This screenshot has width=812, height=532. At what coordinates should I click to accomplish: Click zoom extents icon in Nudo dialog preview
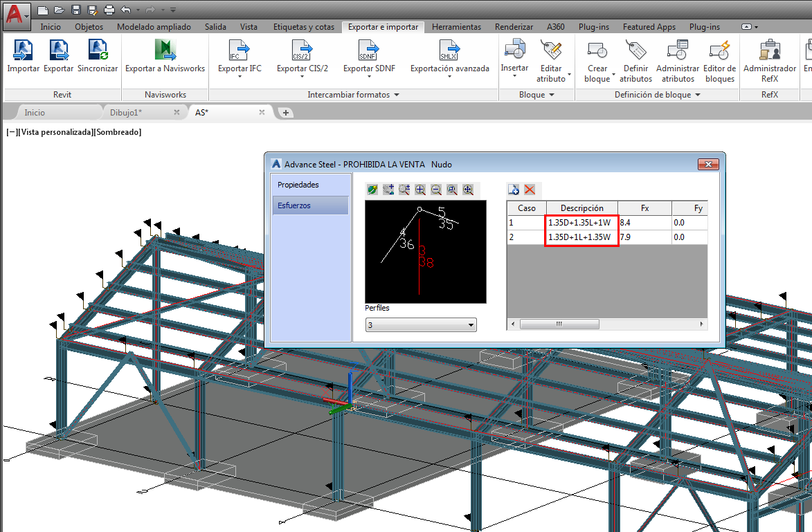tap(468, 190)
